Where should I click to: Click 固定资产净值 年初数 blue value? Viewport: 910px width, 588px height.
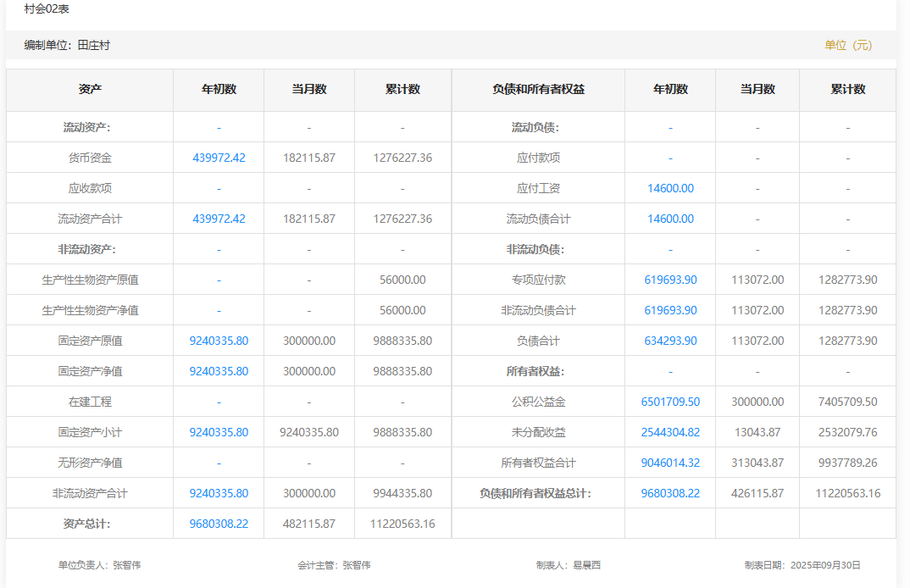click(x=219, y=371)
